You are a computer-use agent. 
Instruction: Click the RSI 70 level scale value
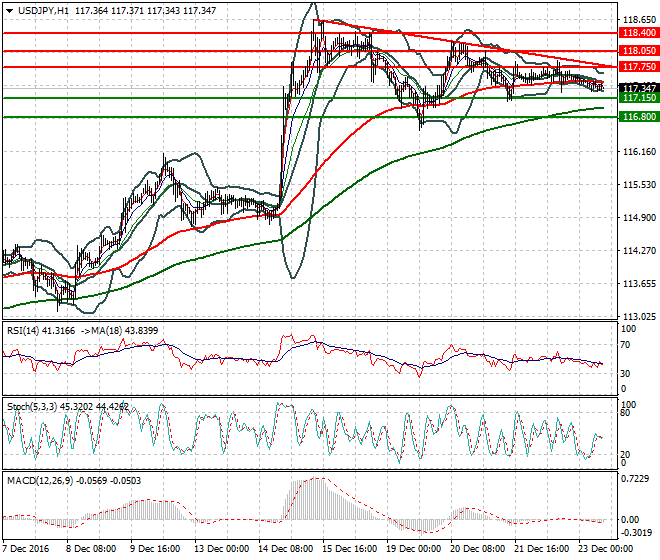pos(625,345)
